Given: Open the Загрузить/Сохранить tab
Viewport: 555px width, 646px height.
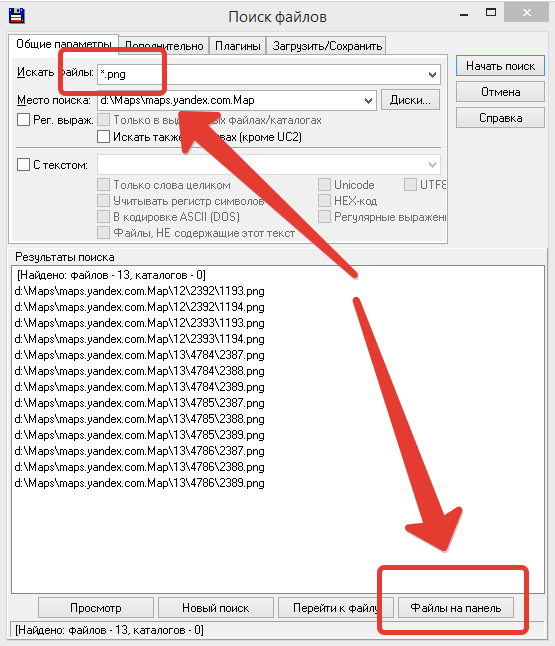Looking at the screenshot, I should (327, 46).
